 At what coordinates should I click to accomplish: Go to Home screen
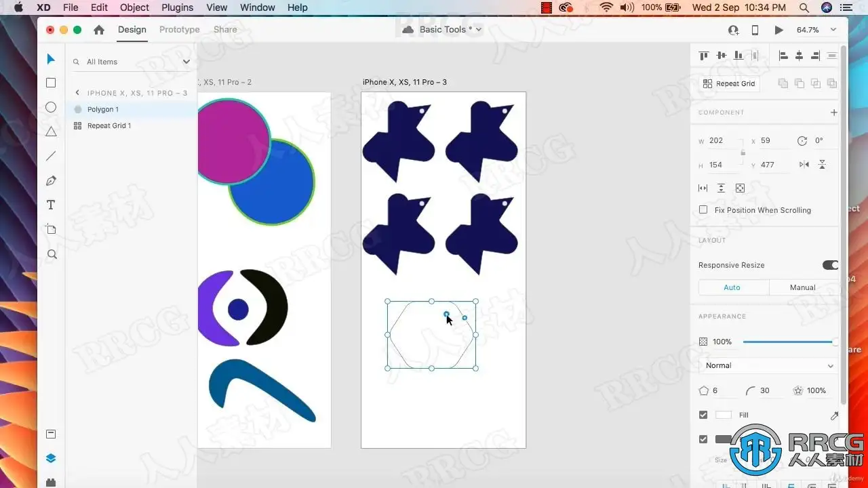99,30
